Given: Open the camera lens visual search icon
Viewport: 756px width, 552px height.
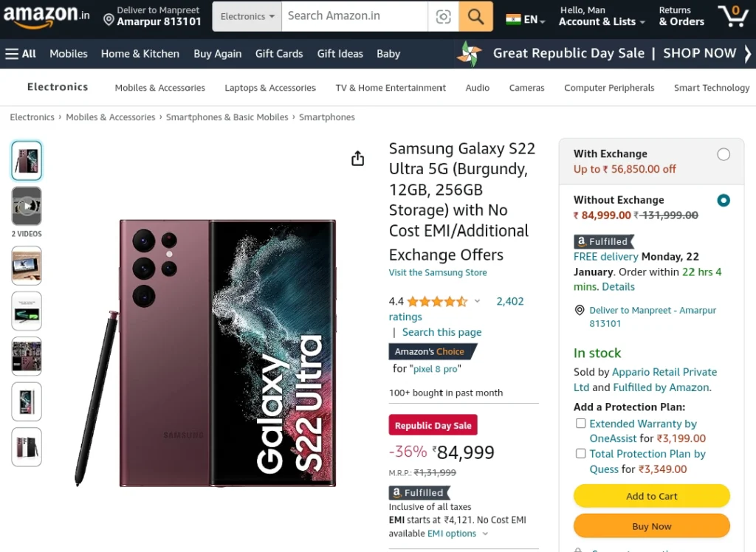Looking at the screenshot, I should 443,16.
